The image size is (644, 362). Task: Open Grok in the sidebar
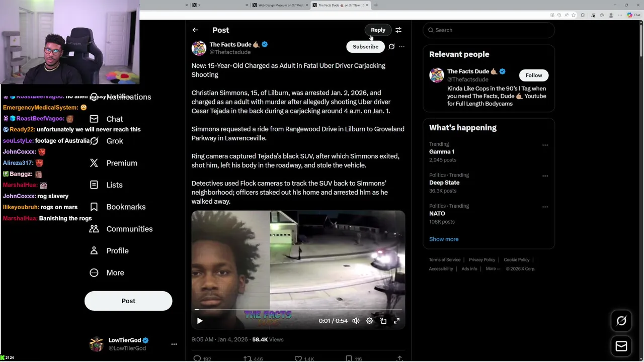(106, 141)
